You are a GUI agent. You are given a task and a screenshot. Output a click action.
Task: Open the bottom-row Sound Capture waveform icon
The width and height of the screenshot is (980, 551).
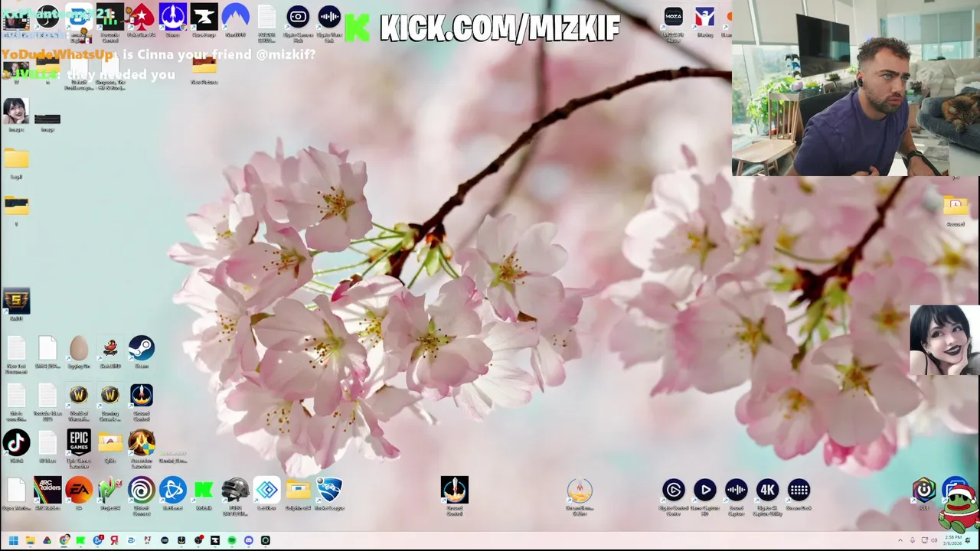[x=737, y=490]
